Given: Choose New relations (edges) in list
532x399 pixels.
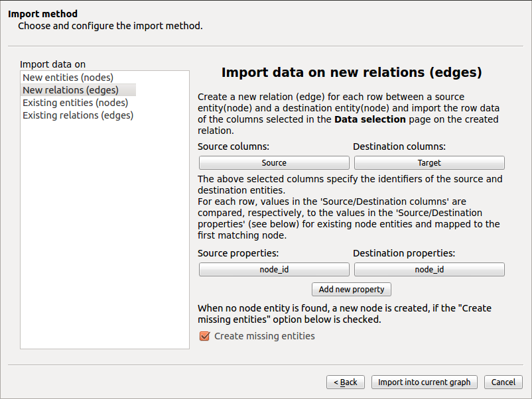Looking at the screenshot, I should [70, 90].
